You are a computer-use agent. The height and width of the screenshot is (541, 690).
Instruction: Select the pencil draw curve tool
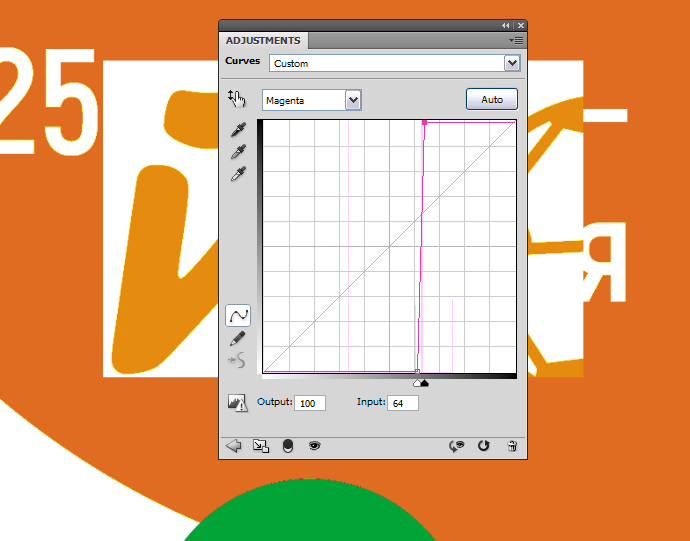pyautogui.click(x=237, y=339)
